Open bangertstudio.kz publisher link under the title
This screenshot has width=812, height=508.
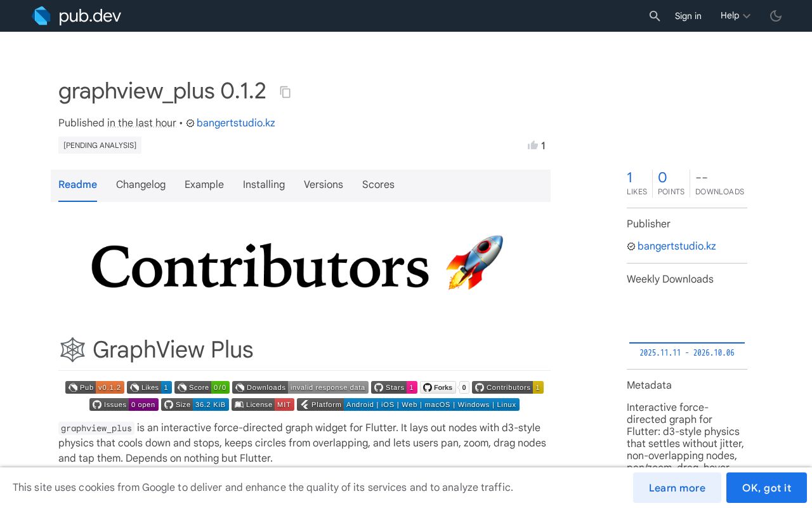(236, 123)
